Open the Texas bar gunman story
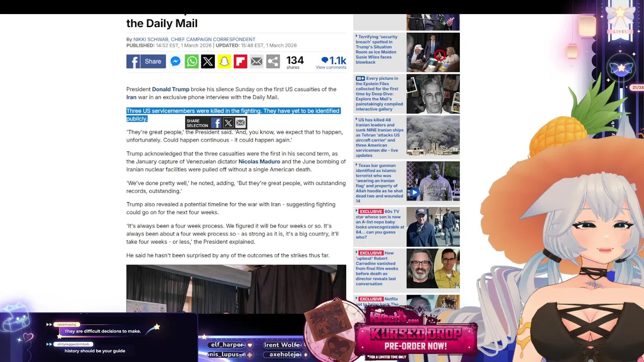 pos(379,183)
